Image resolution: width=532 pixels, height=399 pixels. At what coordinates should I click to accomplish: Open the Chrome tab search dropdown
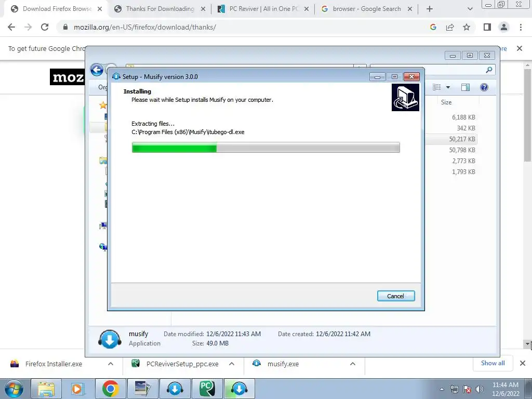[x=470, y=9]
